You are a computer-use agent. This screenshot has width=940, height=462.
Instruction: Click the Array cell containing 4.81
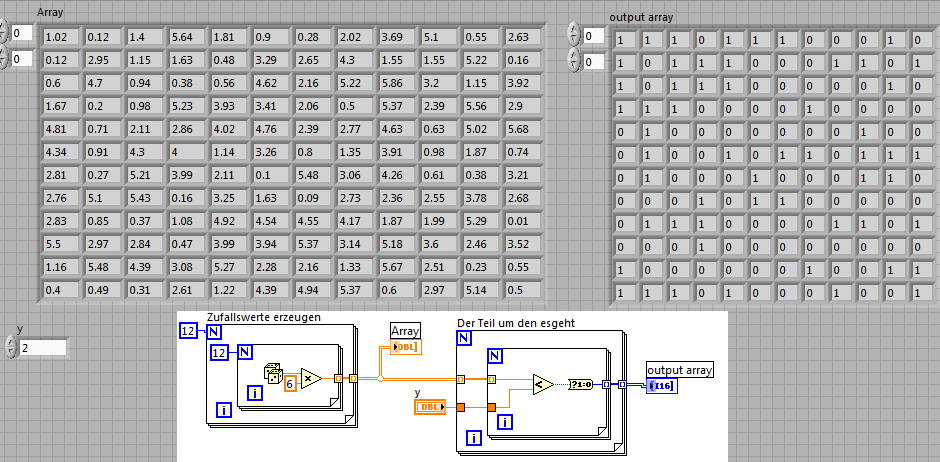pos(61,129)
